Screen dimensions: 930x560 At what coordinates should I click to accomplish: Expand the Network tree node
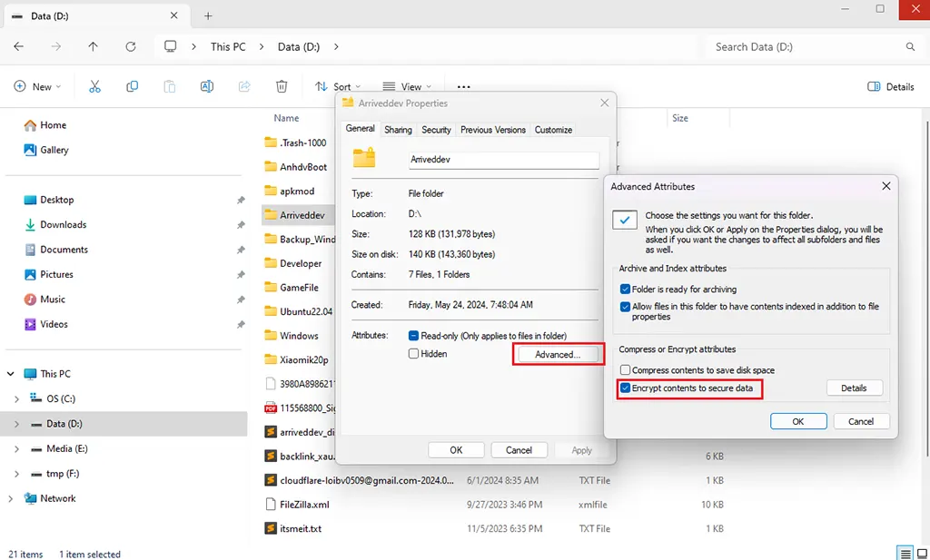tap(11, 498)
